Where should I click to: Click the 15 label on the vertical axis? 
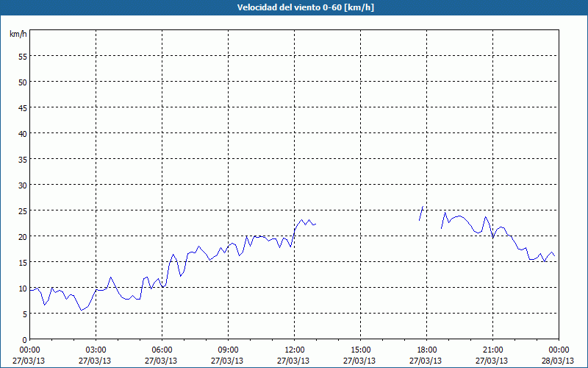click(x=23, y=263)
